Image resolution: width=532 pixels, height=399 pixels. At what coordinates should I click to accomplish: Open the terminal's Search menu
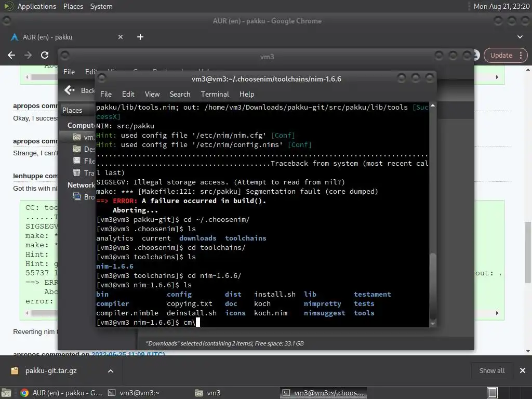pos(180,94)
